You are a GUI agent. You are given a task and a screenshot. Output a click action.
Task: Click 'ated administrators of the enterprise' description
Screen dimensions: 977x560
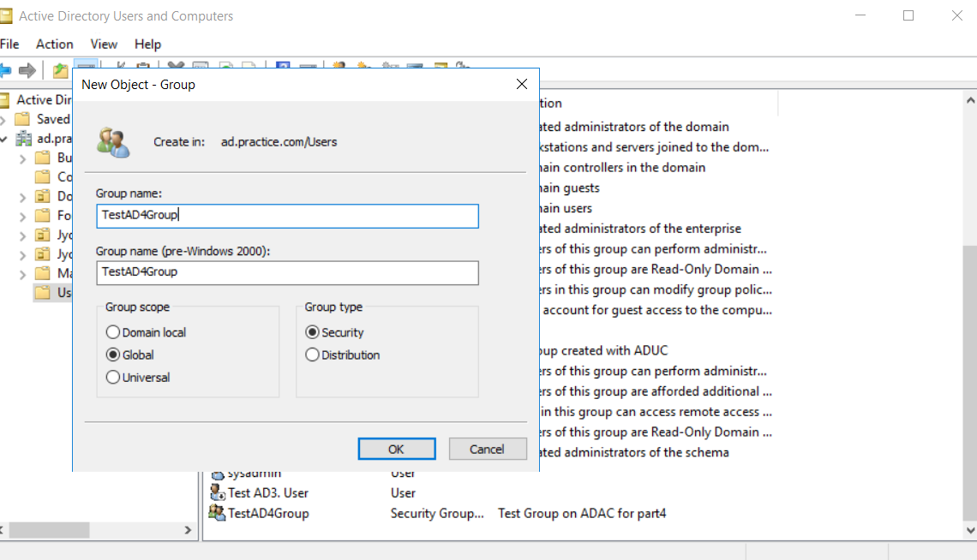(640, 229)
